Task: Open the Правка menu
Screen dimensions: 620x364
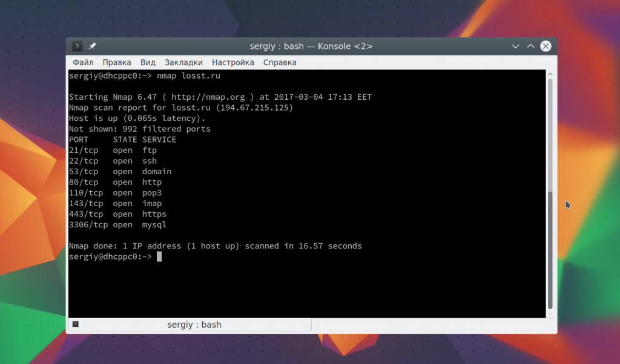Action: click(x=117, y=62)
